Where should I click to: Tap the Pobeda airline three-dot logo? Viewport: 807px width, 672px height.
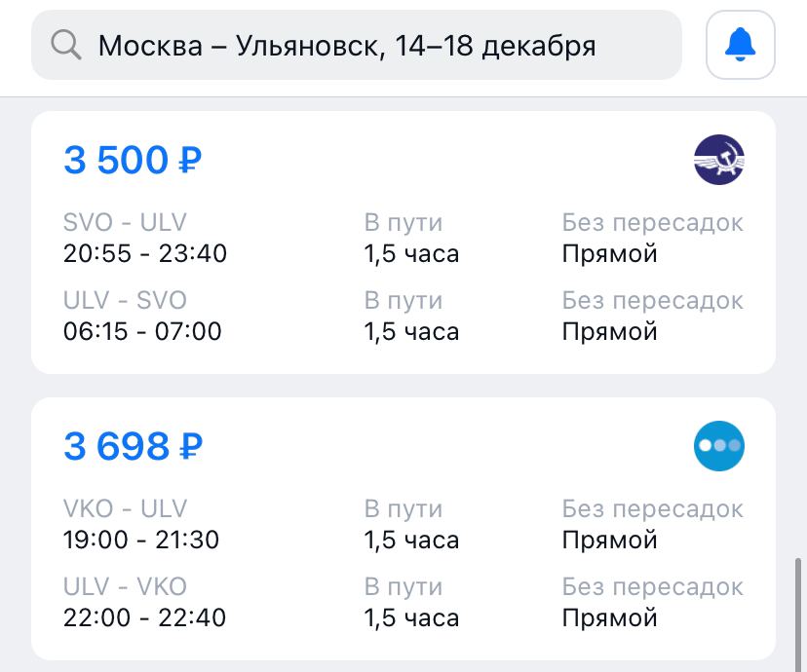719,446
